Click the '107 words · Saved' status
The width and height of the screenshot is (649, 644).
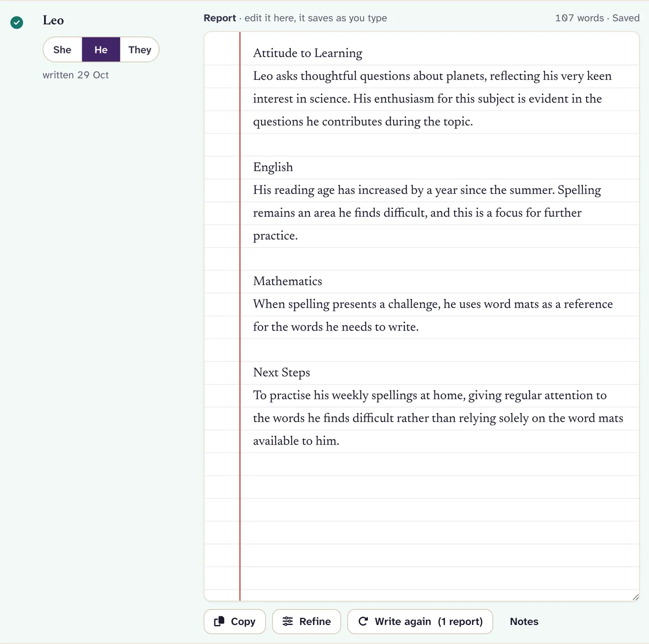click(x=597, y=18)
